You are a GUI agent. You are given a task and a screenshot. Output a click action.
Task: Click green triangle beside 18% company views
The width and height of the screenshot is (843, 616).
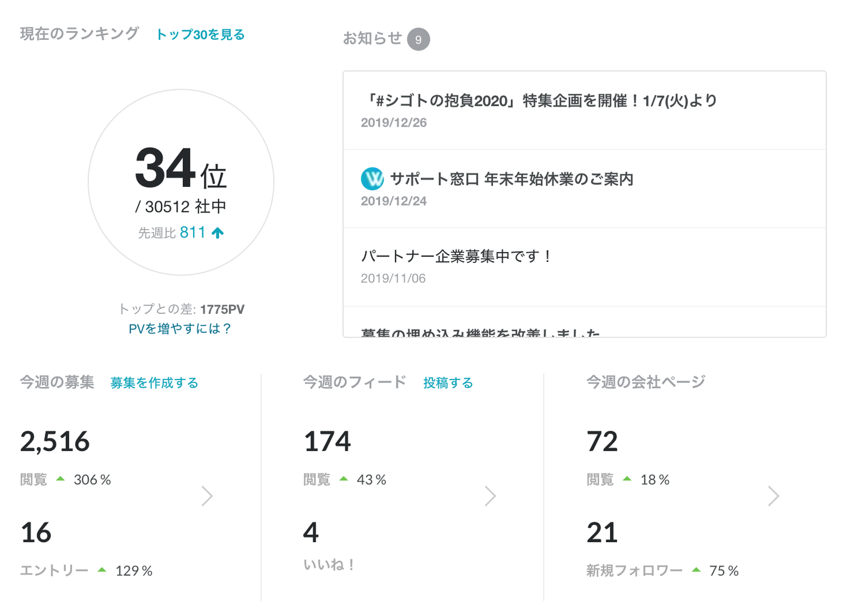(627, 479)
